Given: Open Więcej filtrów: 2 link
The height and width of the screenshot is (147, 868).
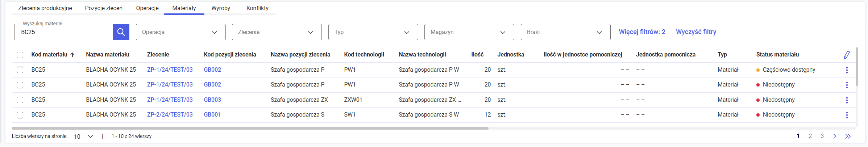Looking at the screenshot, I should click(x=642, y=32).
